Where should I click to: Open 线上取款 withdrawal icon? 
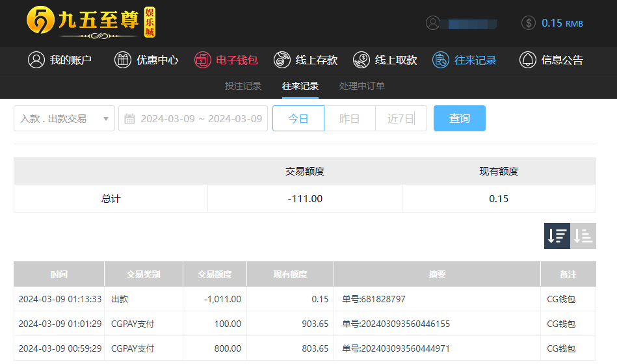[361, 60]
